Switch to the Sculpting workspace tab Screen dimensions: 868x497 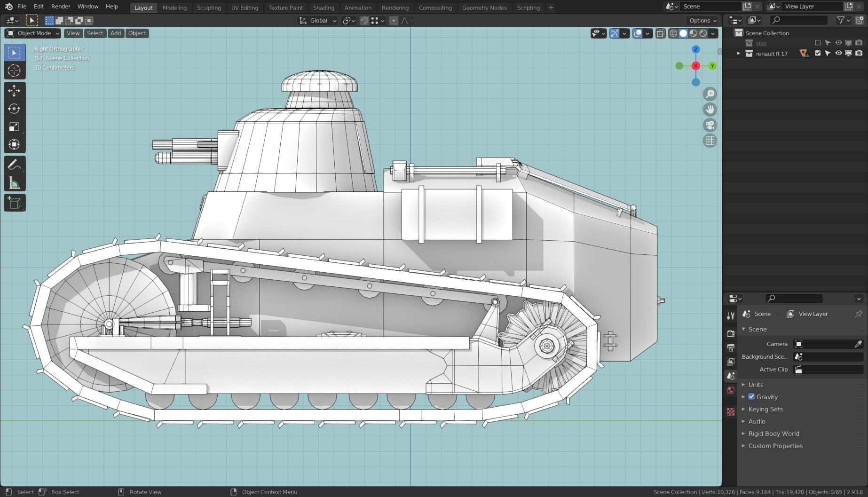coord(209,8)
